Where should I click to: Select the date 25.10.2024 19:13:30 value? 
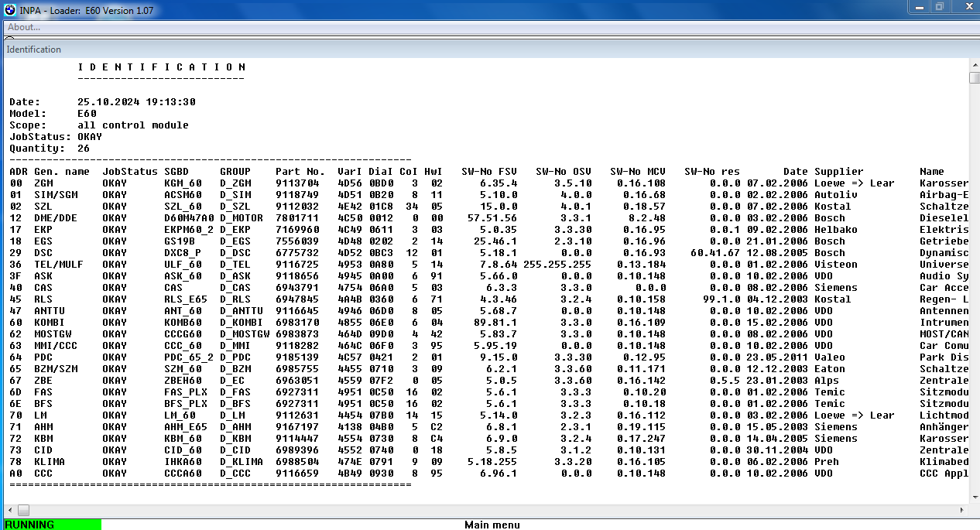136,101
